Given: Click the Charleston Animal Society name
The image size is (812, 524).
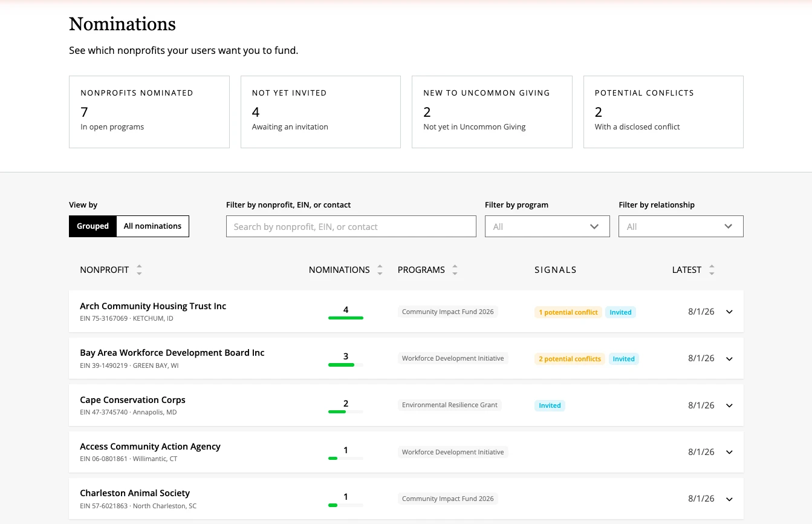Looking at the screenshot, I should tap(135, 493).
